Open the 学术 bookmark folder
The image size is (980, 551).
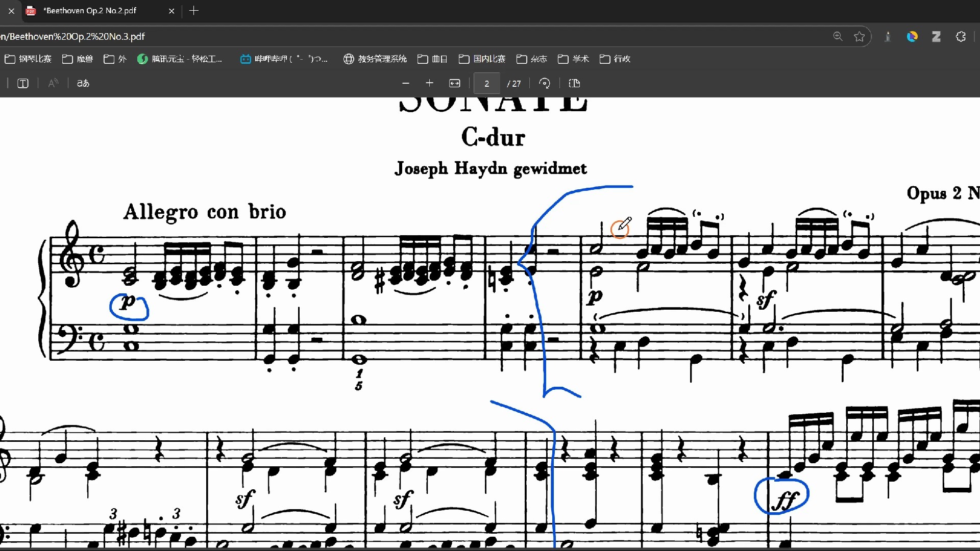click(x=573, y=59)
